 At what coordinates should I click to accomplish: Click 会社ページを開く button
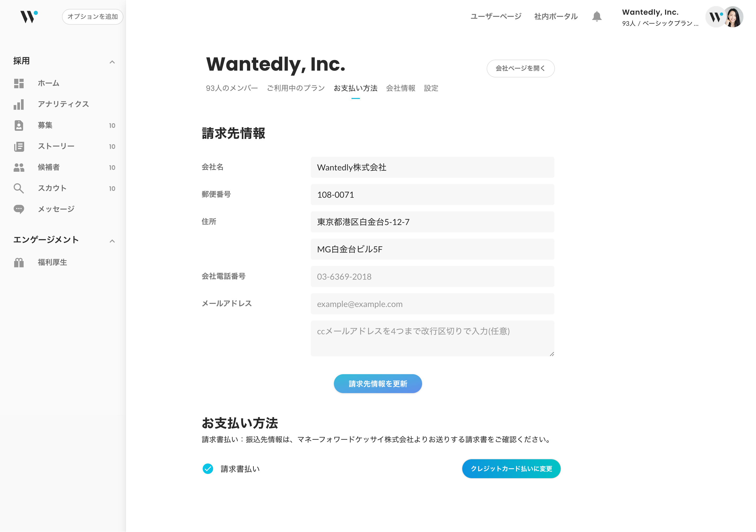pyautogui.click(x=521, y=68)
